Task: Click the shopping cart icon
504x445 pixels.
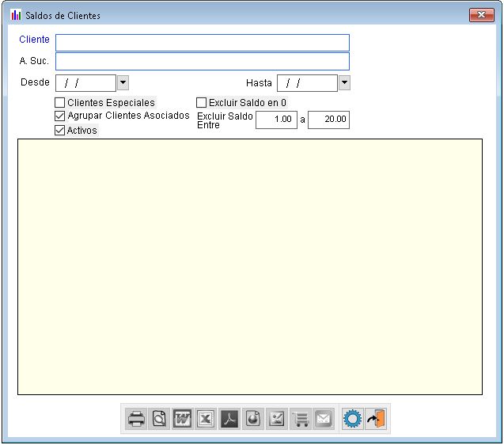Action: 299,419
